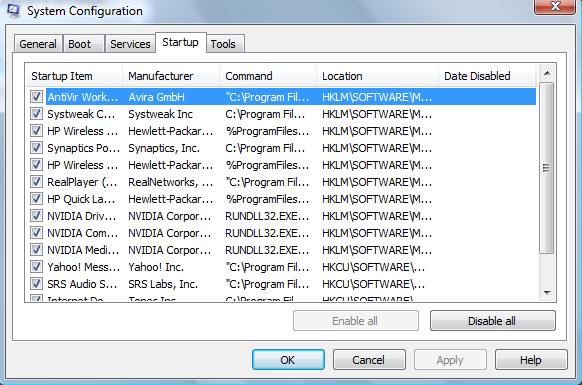Select the Startup tab
Screen dimensions: 582x385
point(180,42)
